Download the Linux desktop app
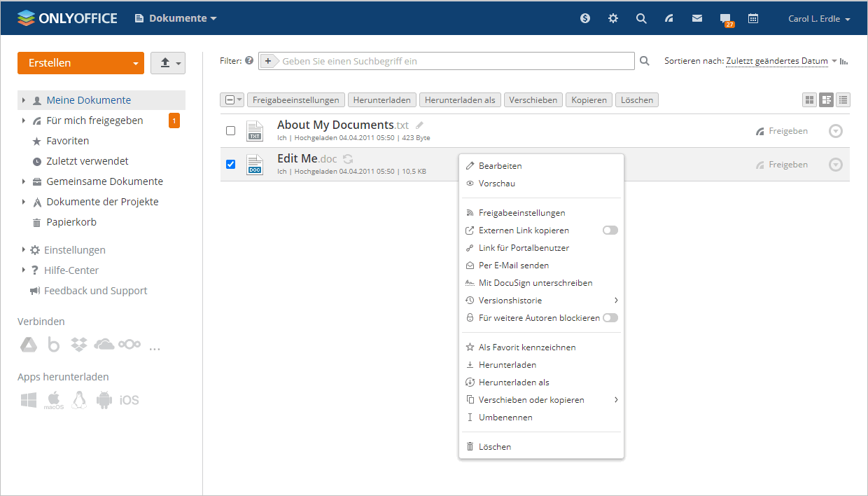868x496 pixels. point(79,400)
